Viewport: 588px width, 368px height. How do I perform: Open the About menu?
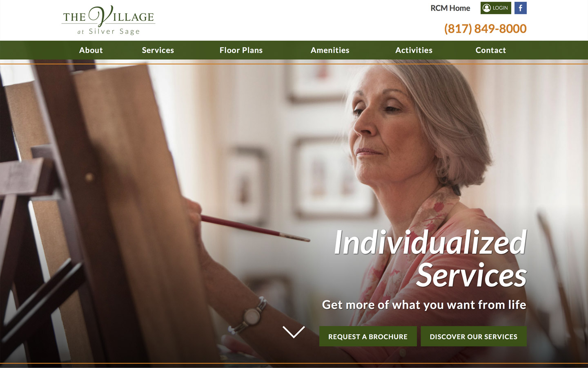91,50
